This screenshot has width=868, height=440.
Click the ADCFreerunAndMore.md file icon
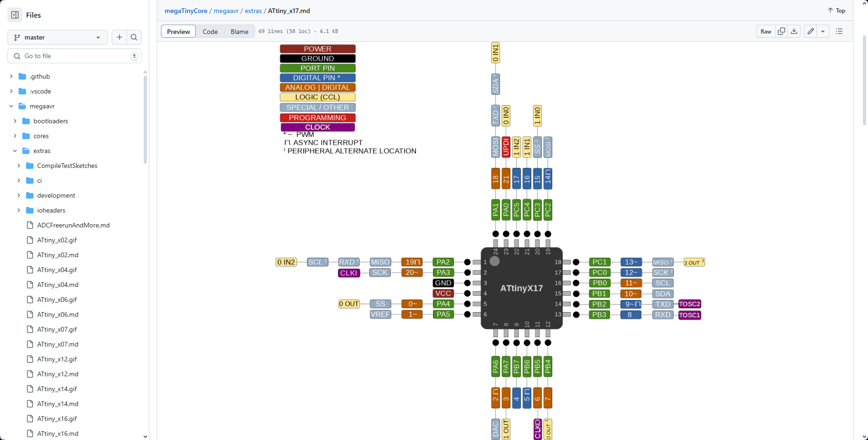(x=30, y=225)
